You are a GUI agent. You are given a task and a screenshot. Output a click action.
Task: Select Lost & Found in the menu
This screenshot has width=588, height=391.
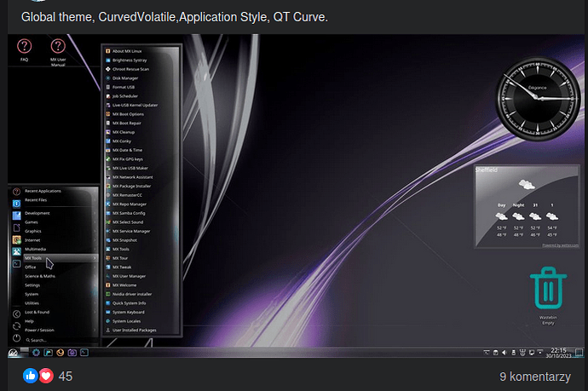coord(60,312)
